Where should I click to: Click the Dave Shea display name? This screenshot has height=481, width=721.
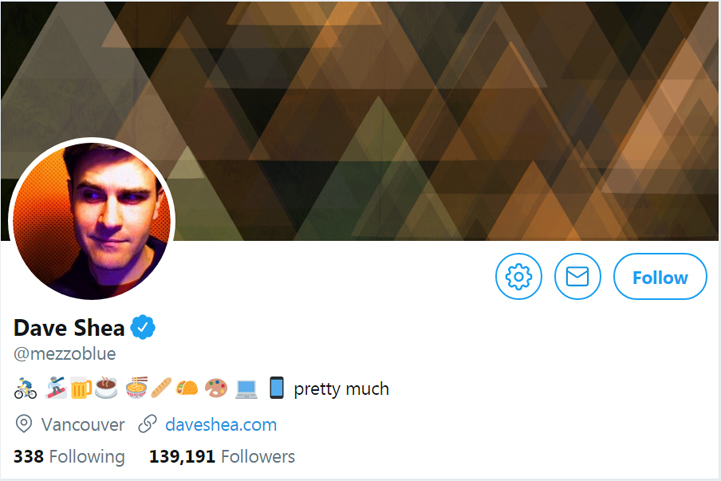coord(69,328)
